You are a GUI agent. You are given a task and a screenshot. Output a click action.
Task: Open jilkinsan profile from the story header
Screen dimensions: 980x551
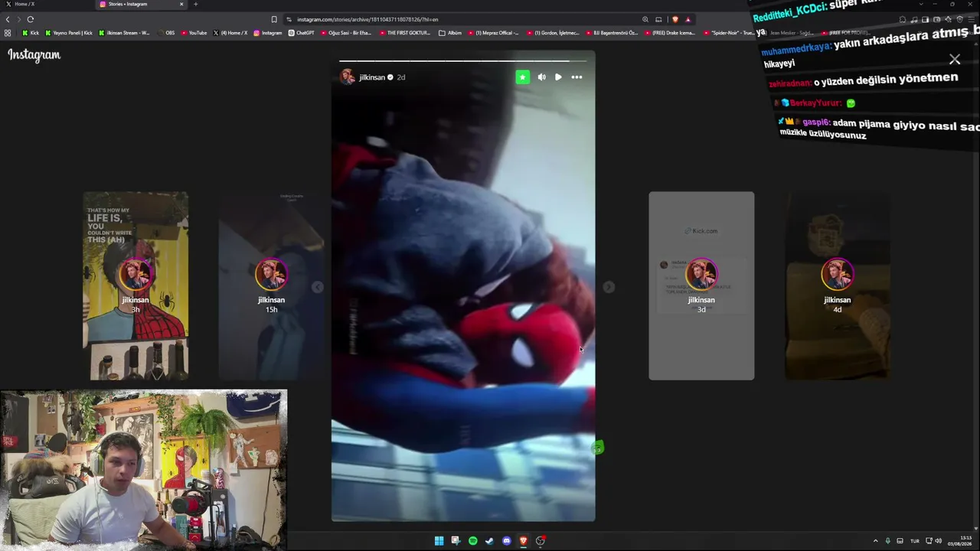pyautogui.click(x=372, y=77)
